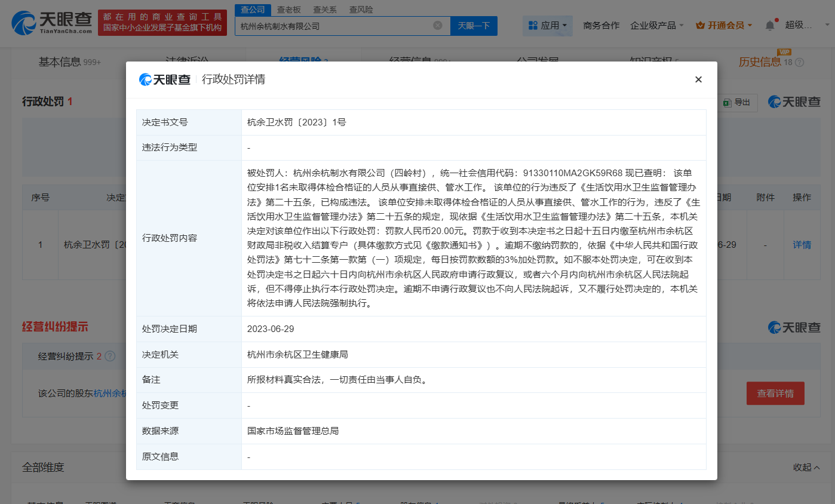Click data source 国家市场监督管理总局

[293, 431]
